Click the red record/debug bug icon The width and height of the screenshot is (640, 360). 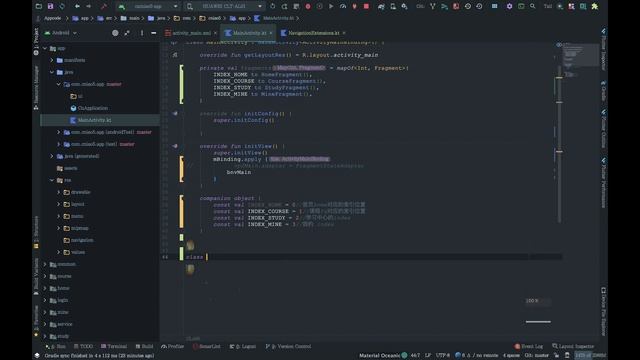pos(308,6)
